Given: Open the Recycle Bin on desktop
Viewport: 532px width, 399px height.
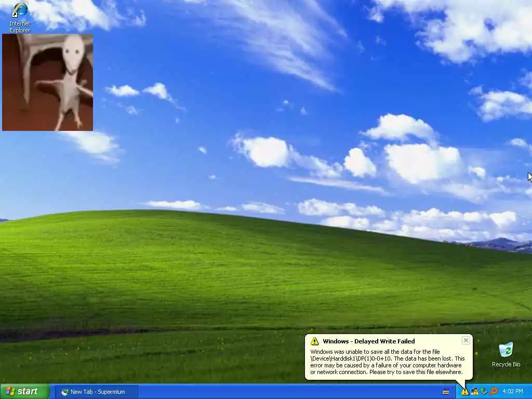Looking at the screenshot, I should pos(506,355).
